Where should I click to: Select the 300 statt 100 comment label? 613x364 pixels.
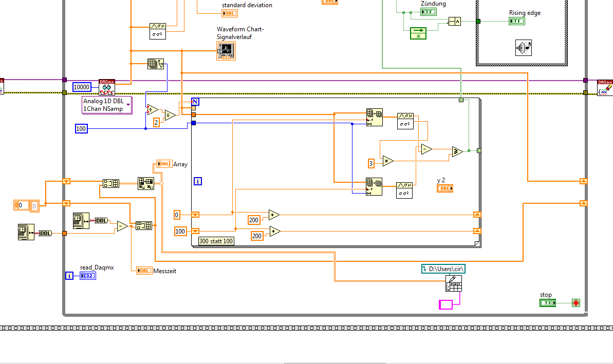[x=216, y=241]
